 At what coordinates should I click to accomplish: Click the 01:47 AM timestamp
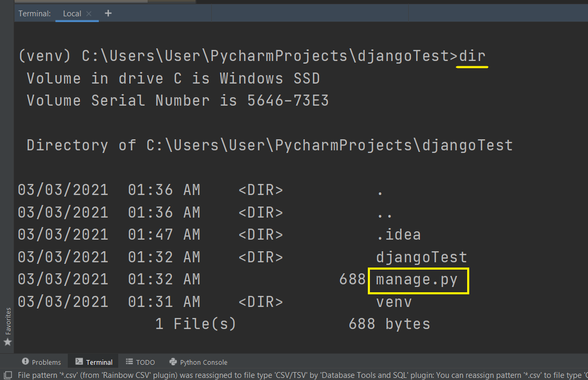[x=164, y=235]
